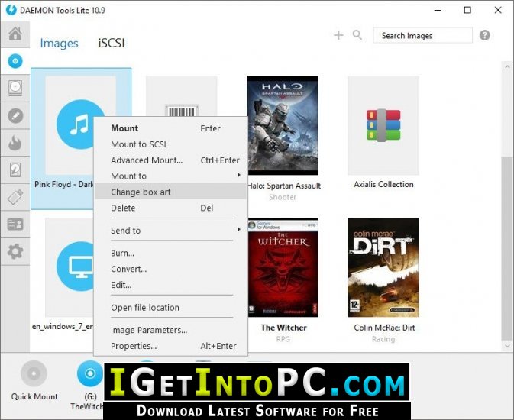The image size is (514, 420).
Task: Choose Open file location menu entry
Action: point(170,308)
